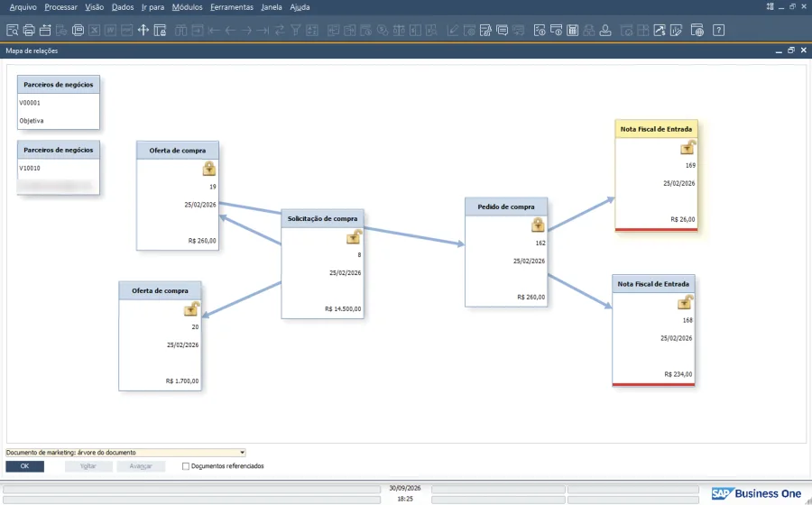The height and width of the screenshot is (505, 812).
Task: Click the 30/09/2026 date in status bar
Action: click(x=405, y=488)
